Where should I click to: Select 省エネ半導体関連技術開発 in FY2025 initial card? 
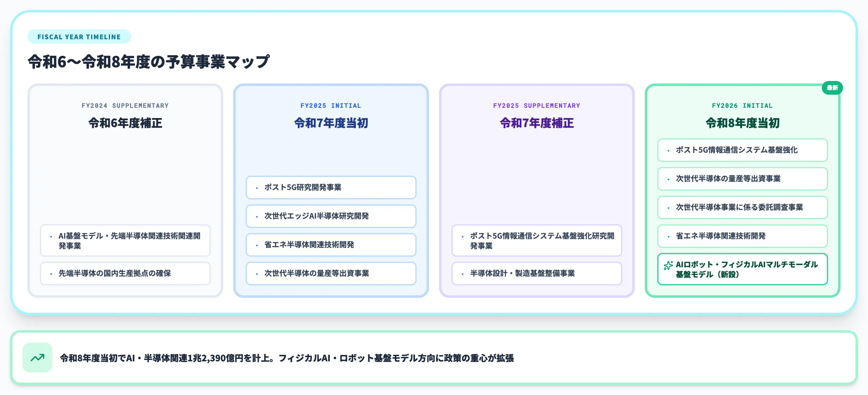pyautogui.click(x=331, y=245)
